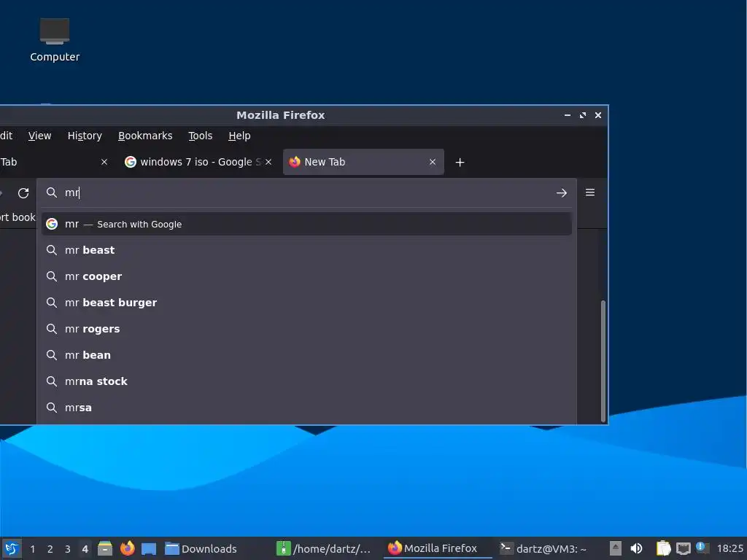This screenshot has width=747, height=560.
Task: Open the /home/dartz archive taskbar entry
Action: point(324,548)
